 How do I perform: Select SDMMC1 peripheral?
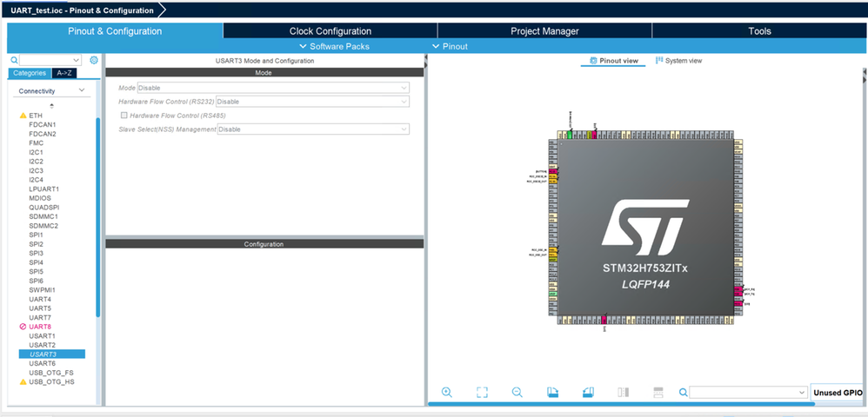[x=43, y=216]
